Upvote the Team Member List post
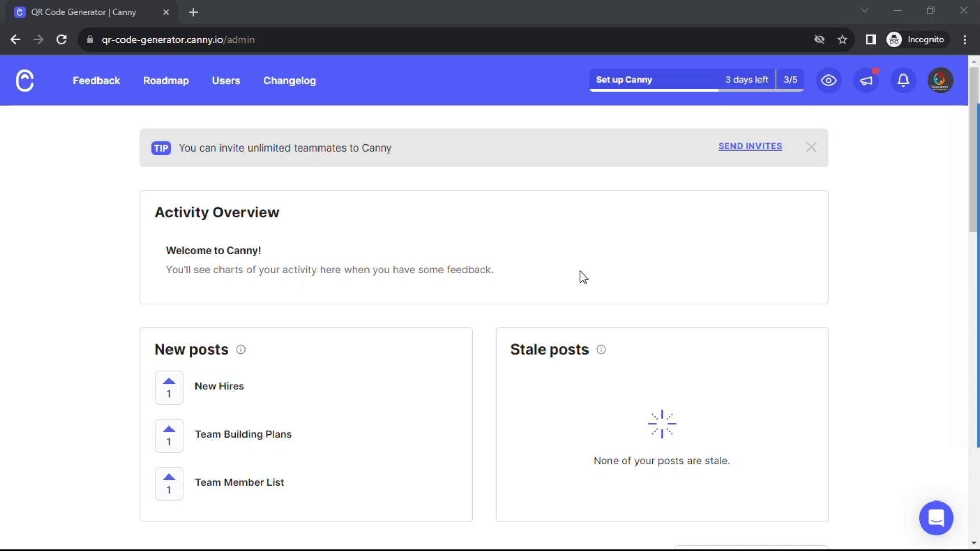The height and width of the screenshot is (551, 980). click(x=169, y=484)
